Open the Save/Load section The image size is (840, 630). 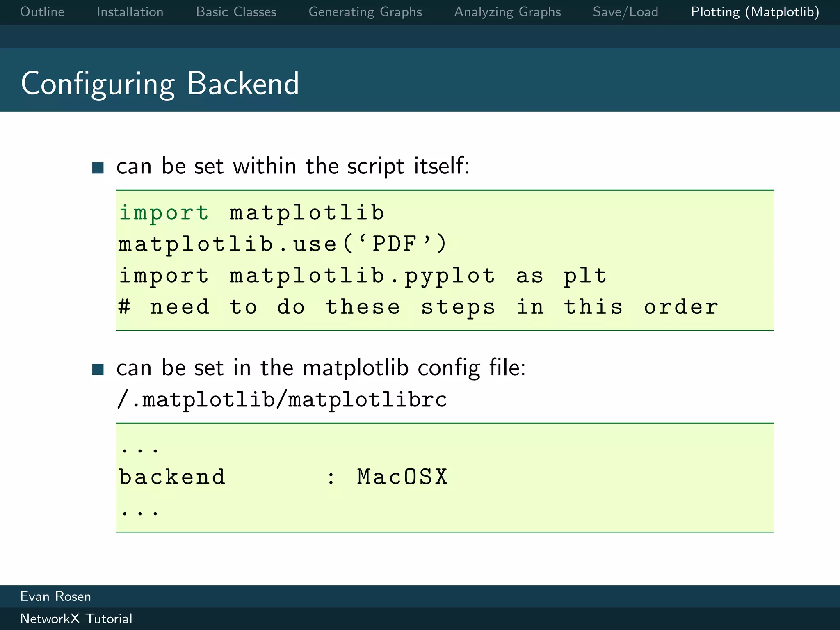click(625, 12)
